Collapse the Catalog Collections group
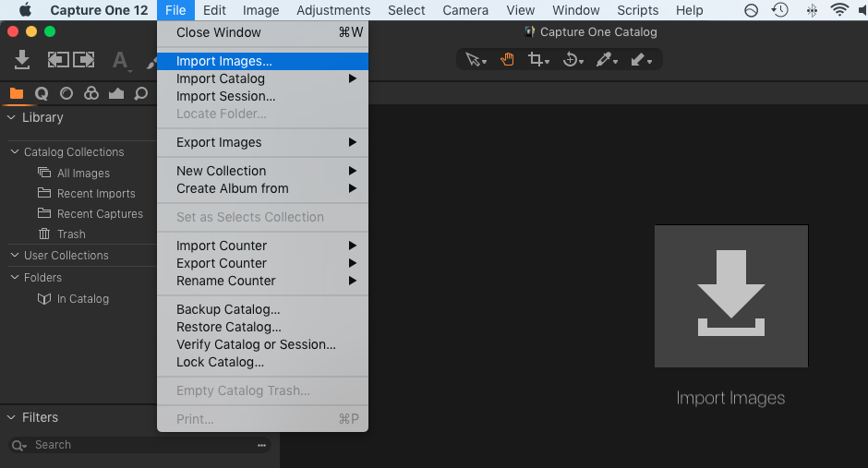Screen dimensions: 868x468 [15, 152]
